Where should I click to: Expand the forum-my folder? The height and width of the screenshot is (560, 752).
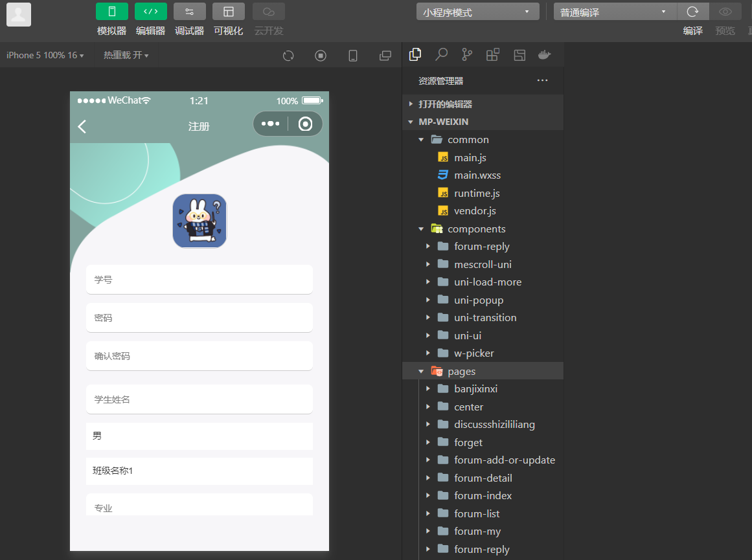[483, 532]
